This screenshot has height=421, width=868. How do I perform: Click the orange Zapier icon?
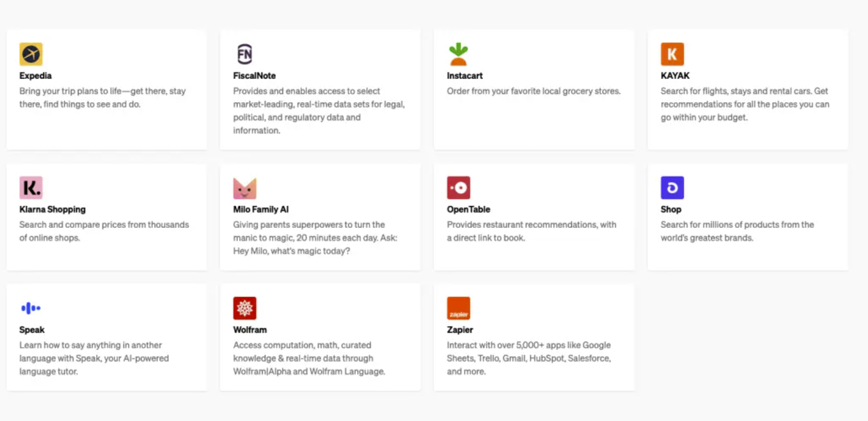click(x=458, y=309)
